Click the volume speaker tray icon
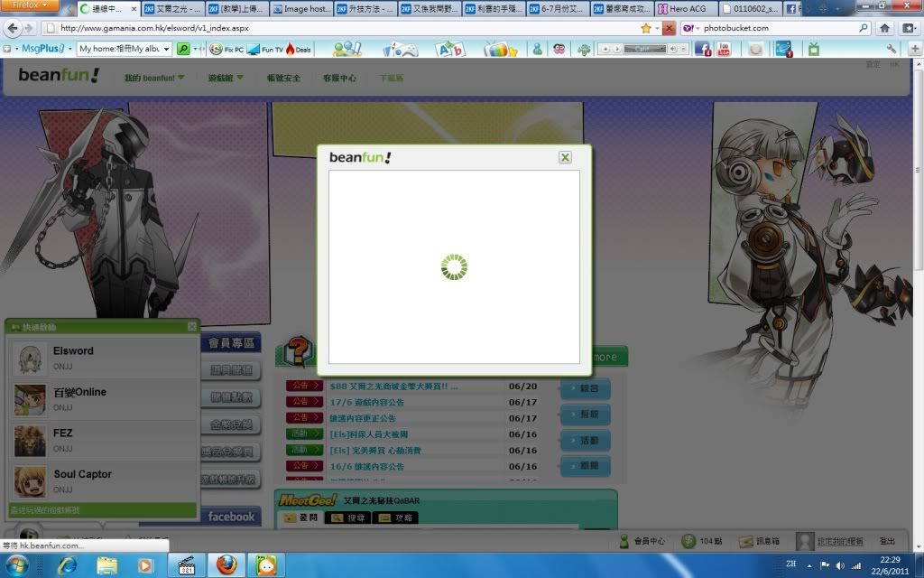The height and width of the screenshot is (578, 924). point(840,564)
